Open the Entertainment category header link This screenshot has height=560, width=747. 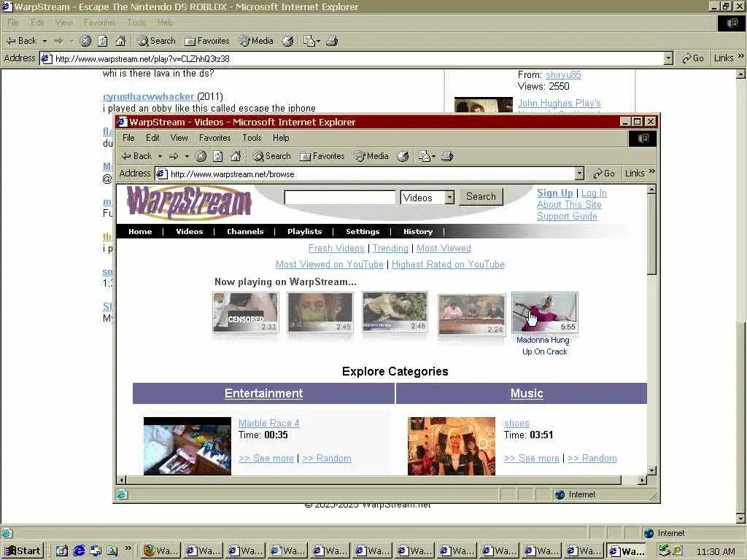point(263,393)
